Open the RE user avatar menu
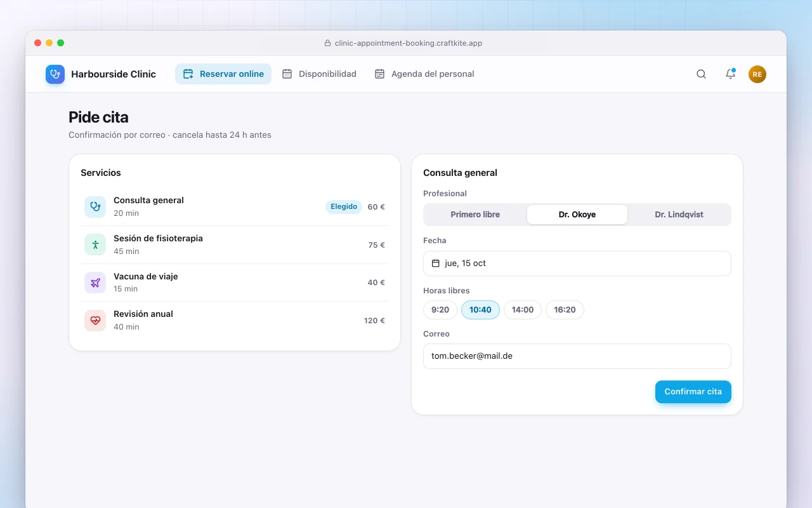812x508 pixels. click(757, 74)
